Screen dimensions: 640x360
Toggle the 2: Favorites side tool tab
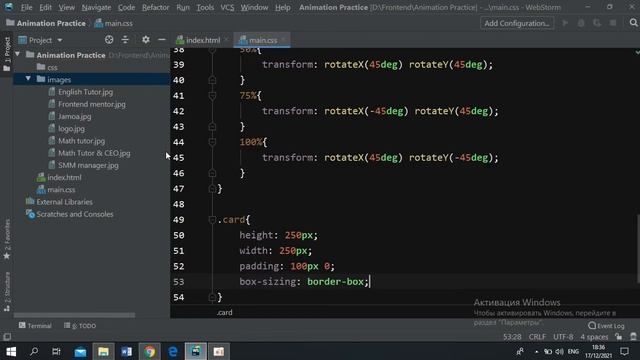coord(7,239)
